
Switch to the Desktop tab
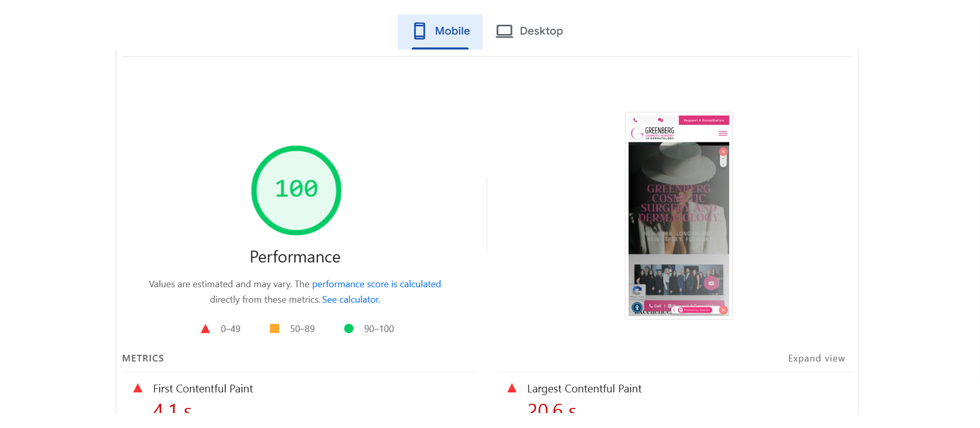530,31
